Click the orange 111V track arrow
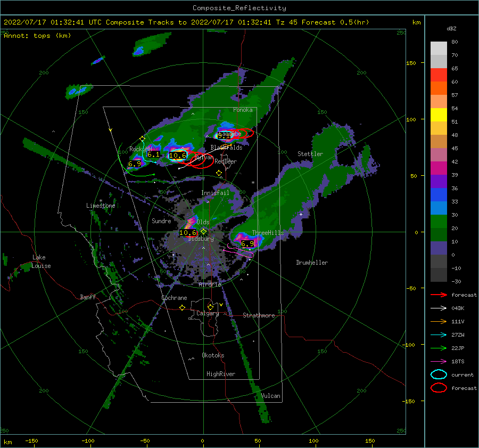479x448 pixels. [x=439, y=321]
